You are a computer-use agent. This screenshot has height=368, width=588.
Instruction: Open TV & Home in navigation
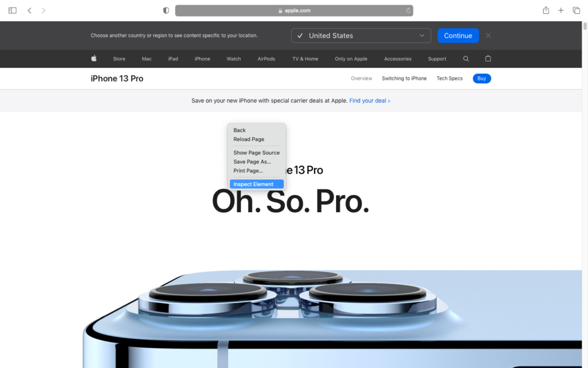tap(305, 59)
